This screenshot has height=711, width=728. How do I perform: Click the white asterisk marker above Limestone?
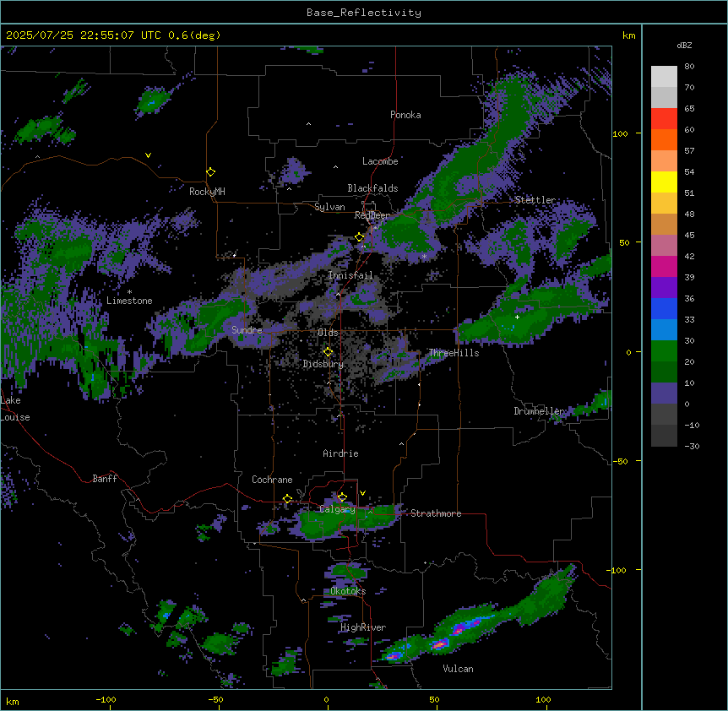pos(129,292)
